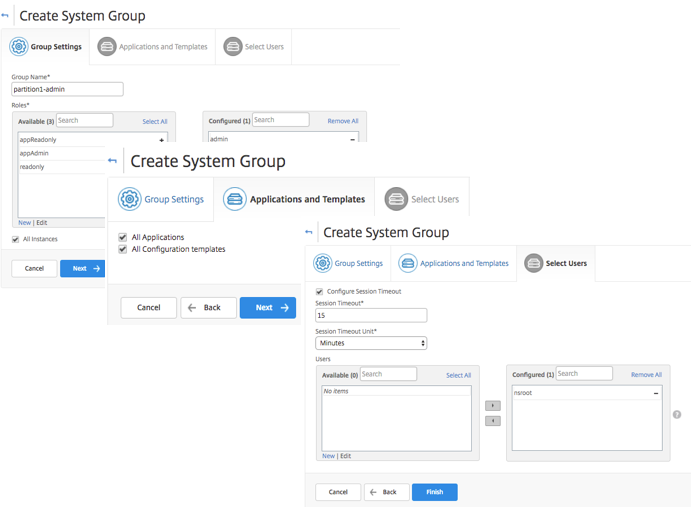The width and height of the screenshot is (692, 511).
Task: Open Session Timeout Unit Minutes dropdown
Action: coord(371,343)
